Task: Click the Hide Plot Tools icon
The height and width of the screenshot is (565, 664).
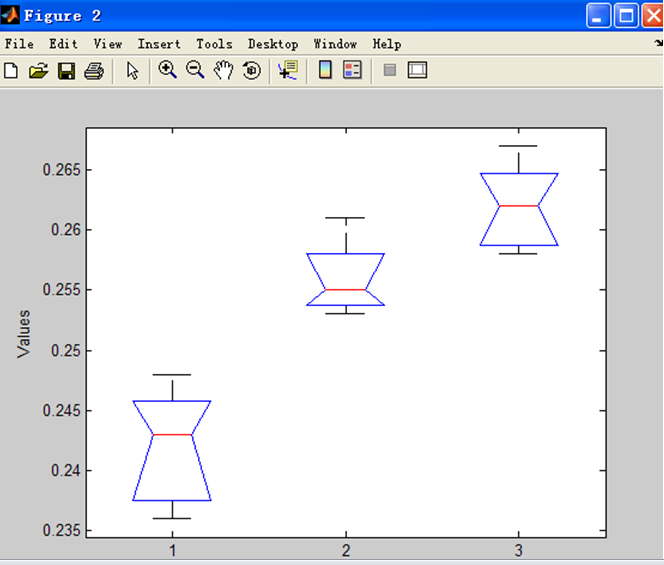Action: click(390, 70)
